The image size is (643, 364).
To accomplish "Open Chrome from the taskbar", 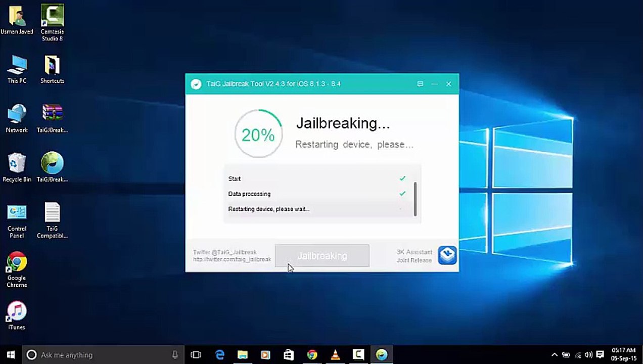I will click(312, 355).
